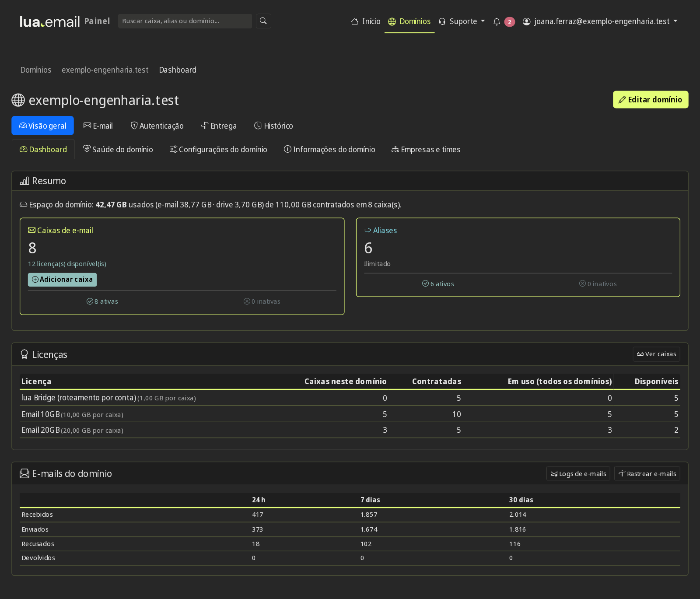Open the Entrega tab

[x=219, y=126]
